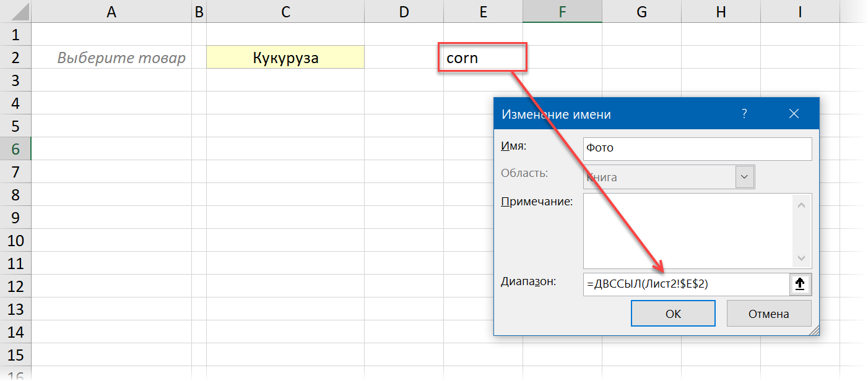Collapse the Диапазон range selector icon
The height and width of the screenshot is (381, 868).
coord(800,284)
